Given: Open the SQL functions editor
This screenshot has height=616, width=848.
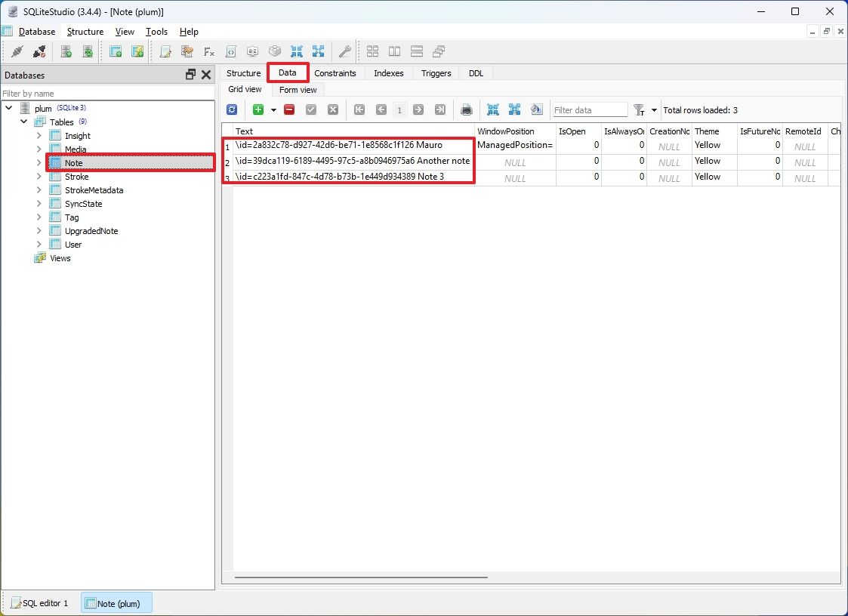Looking at the screenshot, I should pyautogui.click(x=209, y=51).
